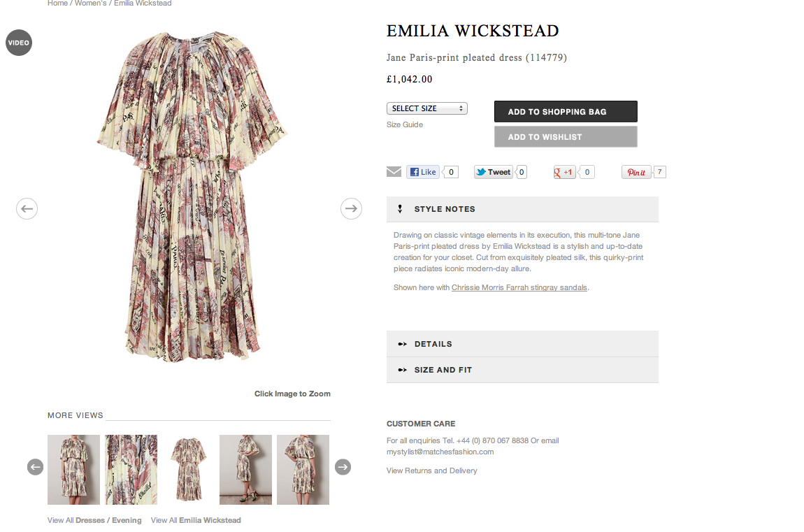804x532 pixels.
Task: Share product via email envelope icon
Action: coord(394,172)
